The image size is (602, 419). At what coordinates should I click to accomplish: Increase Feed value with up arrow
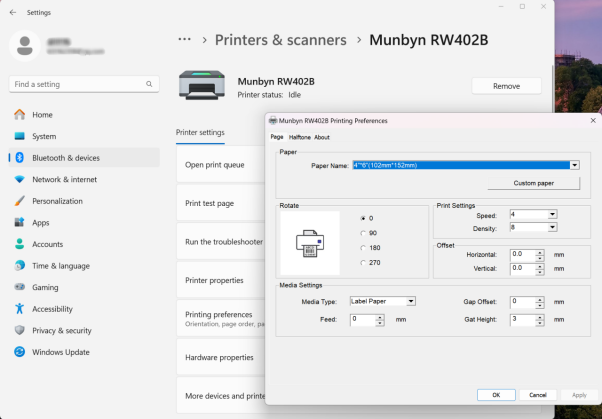coord(380,317)
